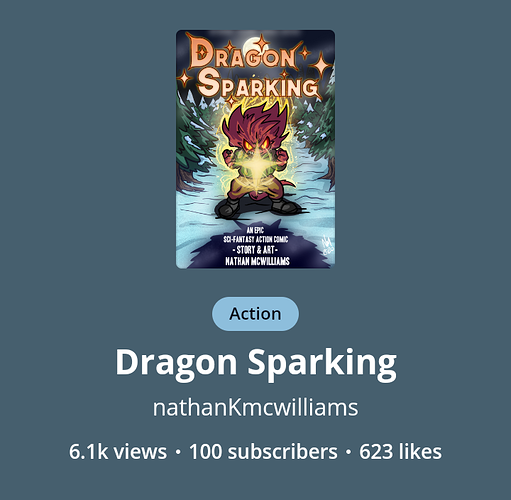The image size is (511, 500).
Task: Click the 6.1k views stat
Action: click(x=118, y=452)
